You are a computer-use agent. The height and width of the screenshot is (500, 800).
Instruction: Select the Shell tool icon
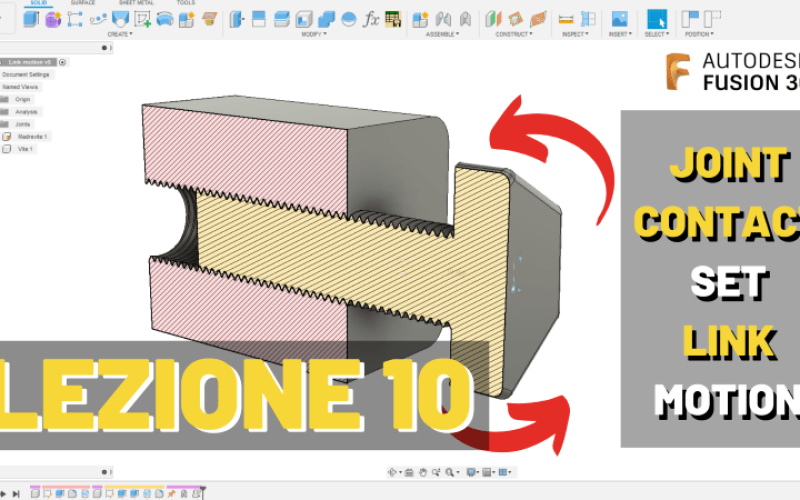coord(304,19)
